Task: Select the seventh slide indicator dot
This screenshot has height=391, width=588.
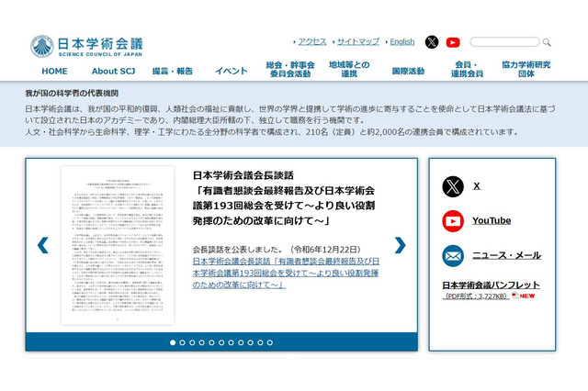Action: pos(231,342)
